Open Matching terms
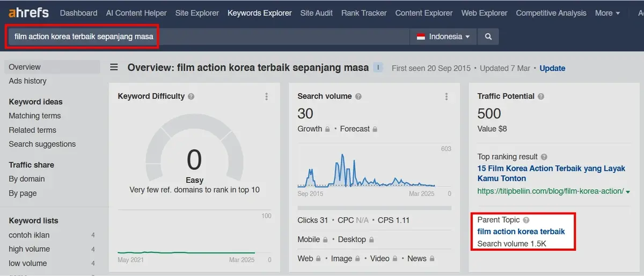 point(35,116)
